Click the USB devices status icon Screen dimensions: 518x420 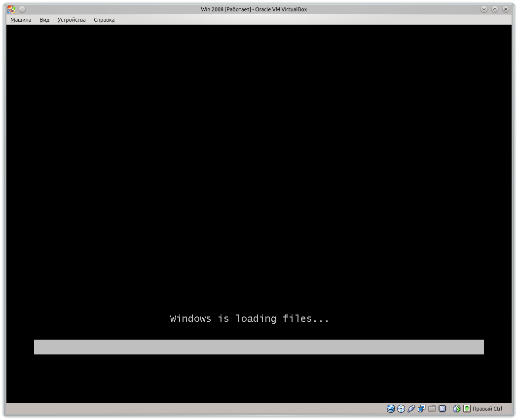pyautogui.click(x=411, y=409)
